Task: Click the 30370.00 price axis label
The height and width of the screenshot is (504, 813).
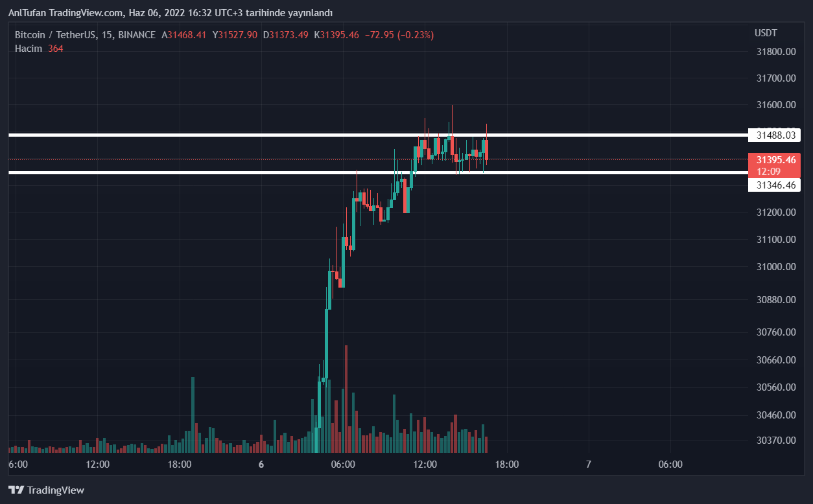Action: tap(775, 440)
